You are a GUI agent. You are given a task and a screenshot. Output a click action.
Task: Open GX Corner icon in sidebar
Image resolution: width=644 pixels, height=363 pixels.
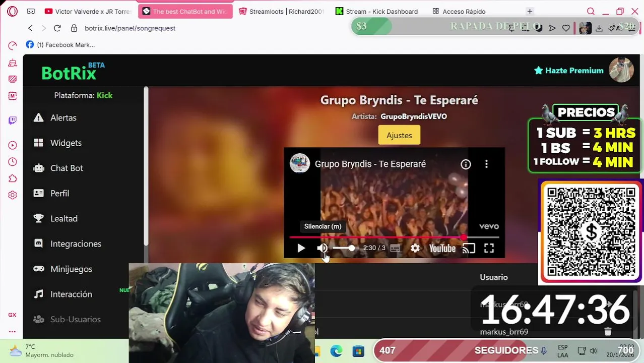pyautogui.click(x=12, y=315)
